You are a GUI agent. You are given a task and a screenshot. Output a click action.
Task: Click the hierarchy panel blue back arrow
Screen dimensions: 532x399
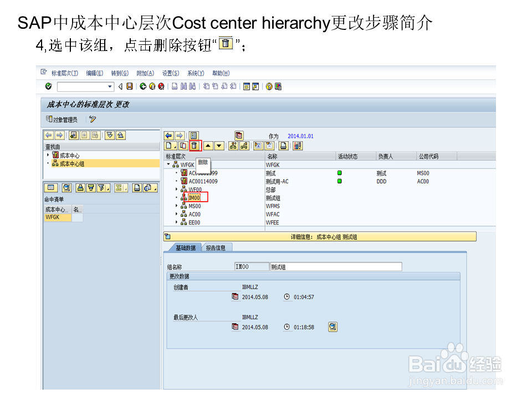(168, 136)
